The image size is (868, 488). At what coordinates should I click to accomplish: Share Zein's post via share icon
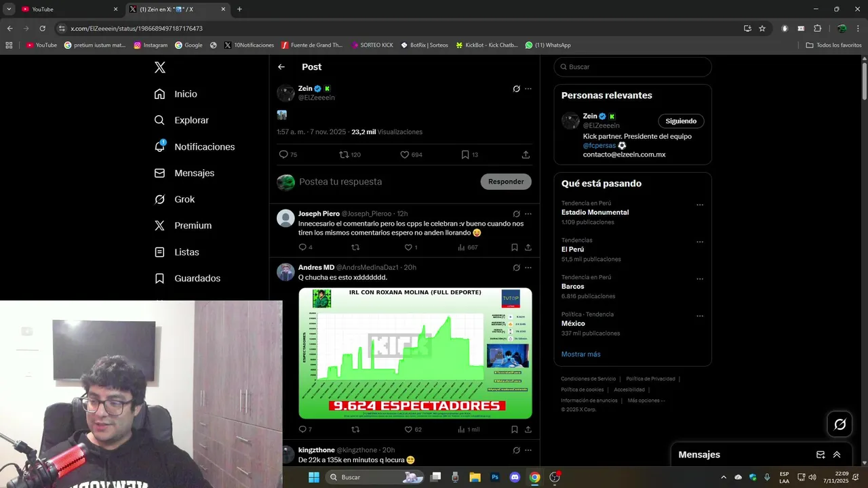[526, 155]
